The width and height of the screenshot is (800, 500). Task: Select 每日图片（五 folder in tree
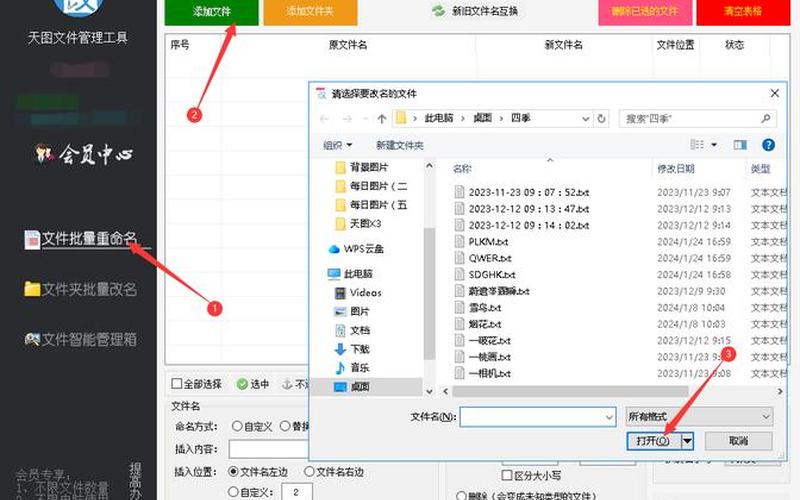pos(371,205)
